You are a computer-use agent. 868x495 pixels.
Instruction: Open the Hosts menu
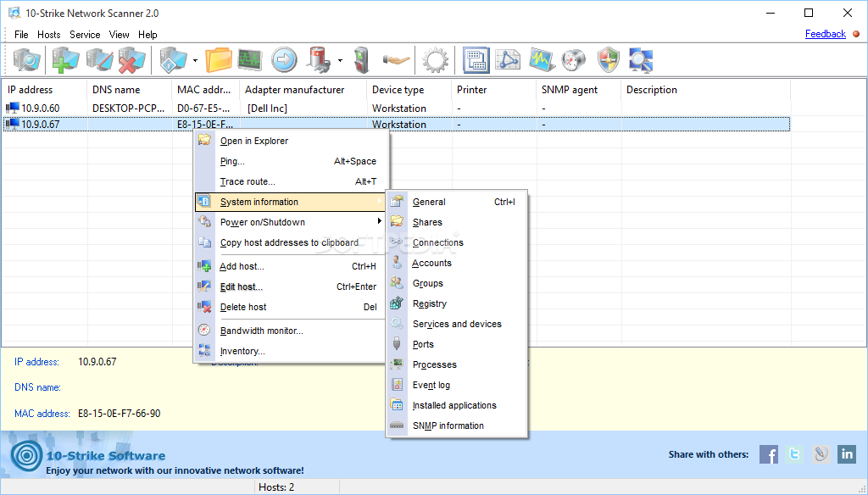tap(48, 35)
